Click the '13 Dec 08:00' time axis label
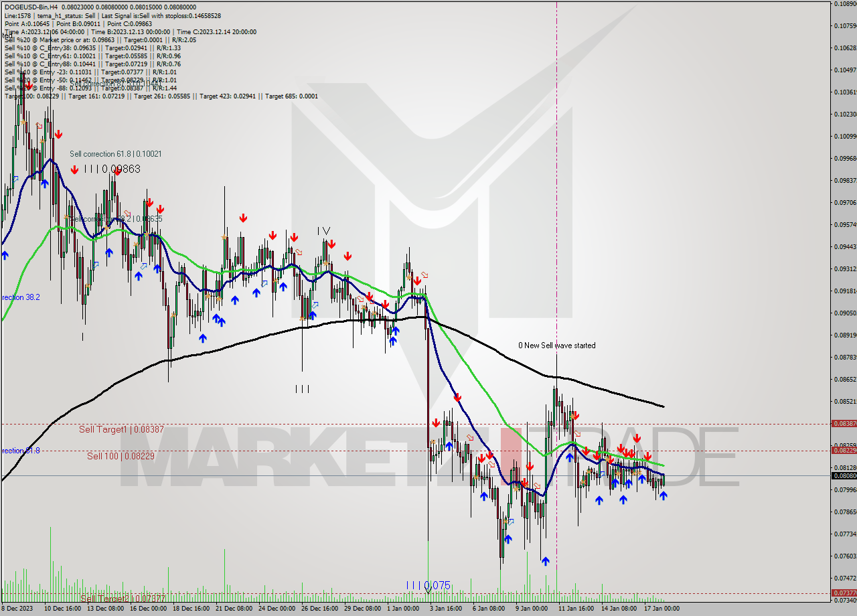The image size is (857, 616). 105,609
